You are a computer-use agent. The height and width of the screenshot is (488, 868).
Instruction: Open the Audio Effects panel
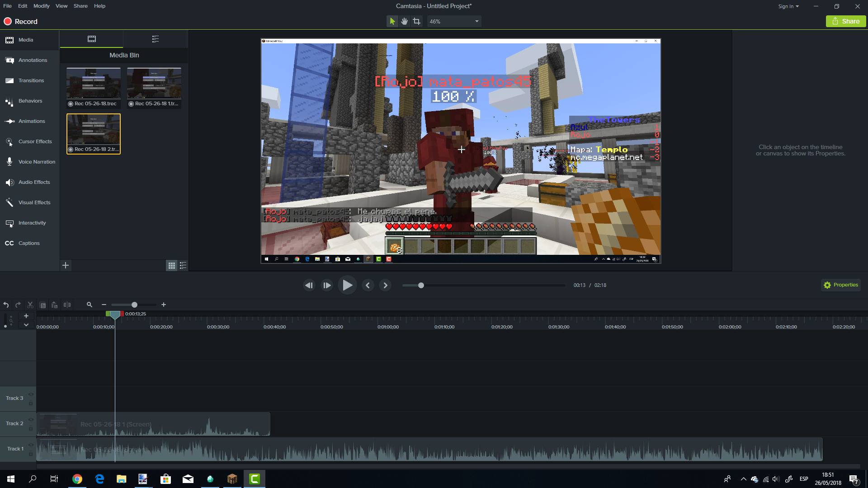pyautogui.click(x=29, y=182)
